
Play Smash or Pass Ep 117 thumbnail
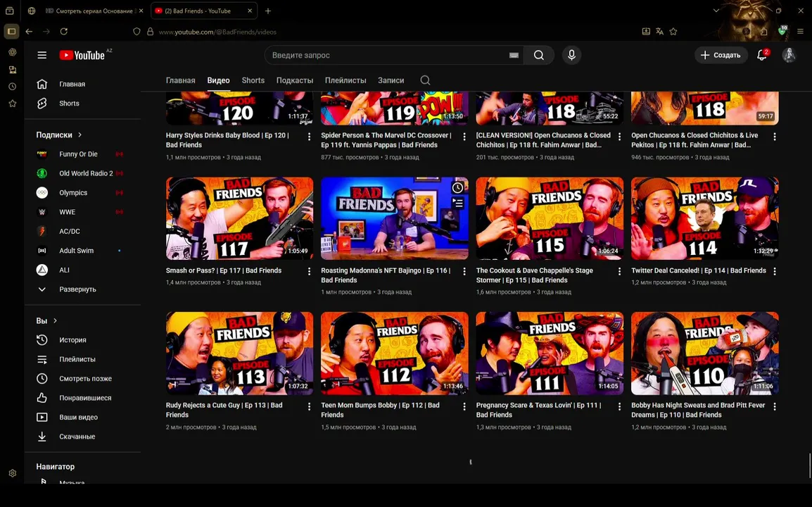[239, 218]
